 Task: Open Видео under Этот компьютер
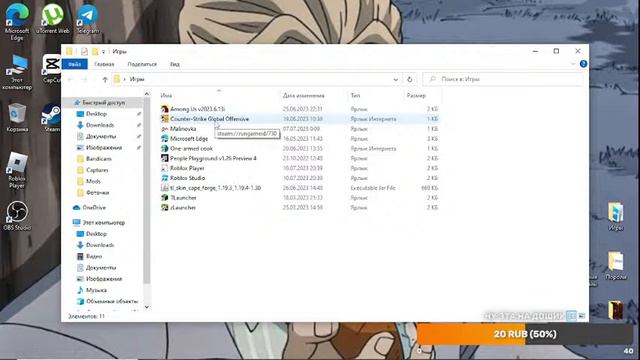pos(93,256)
